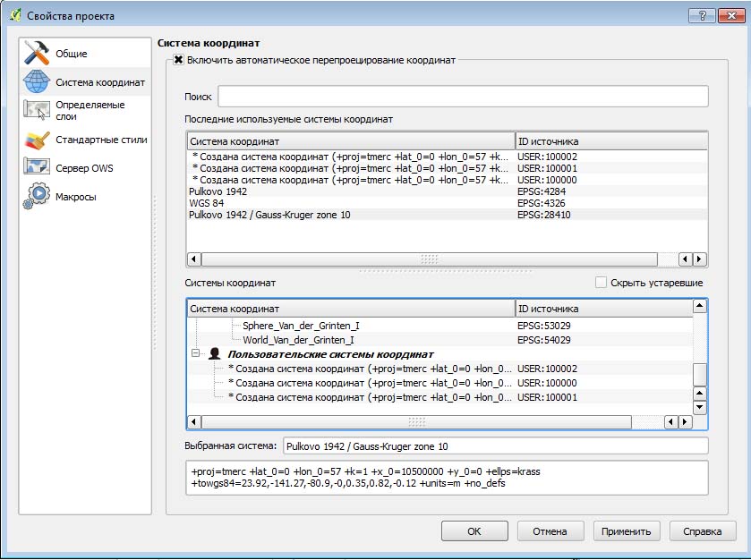
Task: Click the user icon beside Пользовательские системы координат
Action: click(x=215, y=354)
